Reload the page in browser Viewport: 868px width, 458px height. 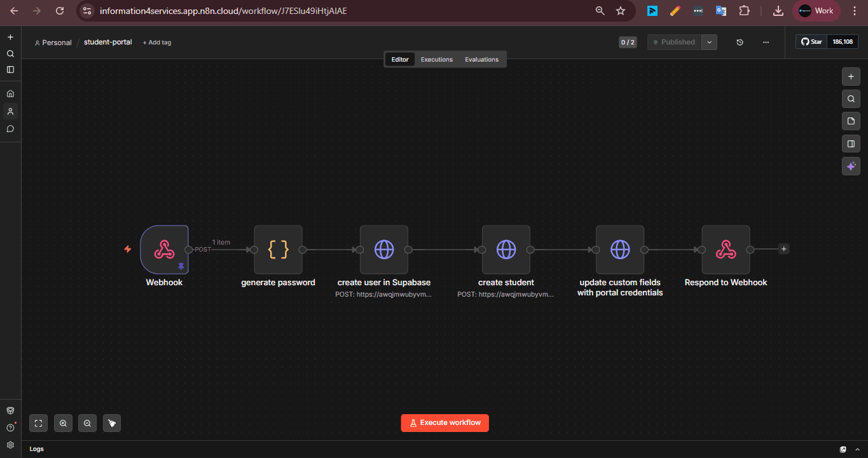click(x=60, y=11)
